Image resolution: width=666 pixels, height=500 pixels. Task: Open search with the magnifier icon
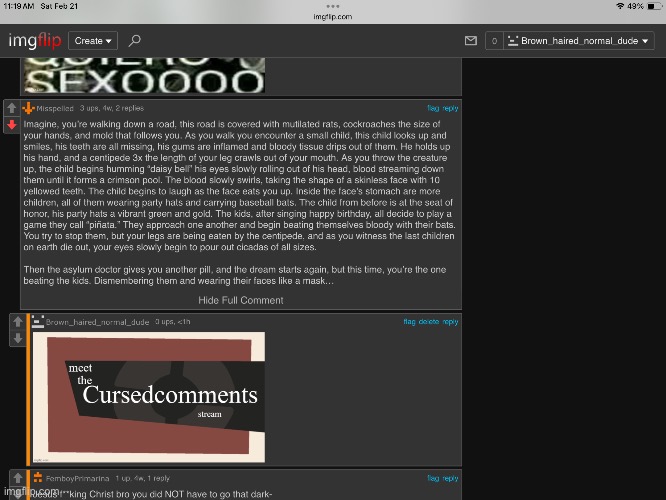click(135, 40)
